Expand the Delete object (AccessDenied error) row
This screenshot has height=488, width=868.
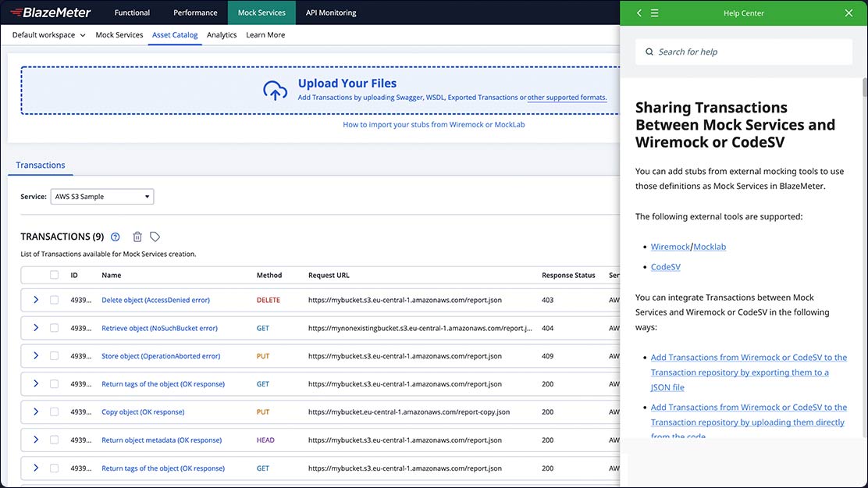click(x=36, y=300)
